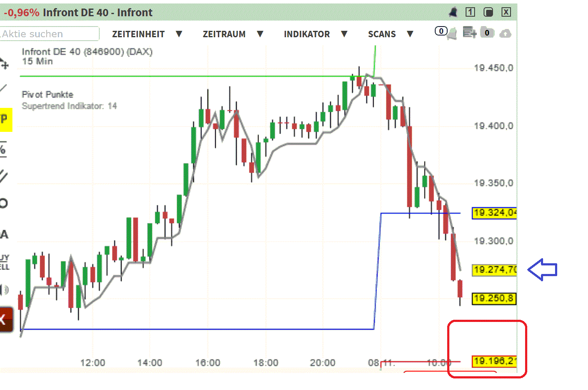Click the Pivot Punkte indicator label
Viewport: 588px width, 390px height.
click(x=48, y=95)
